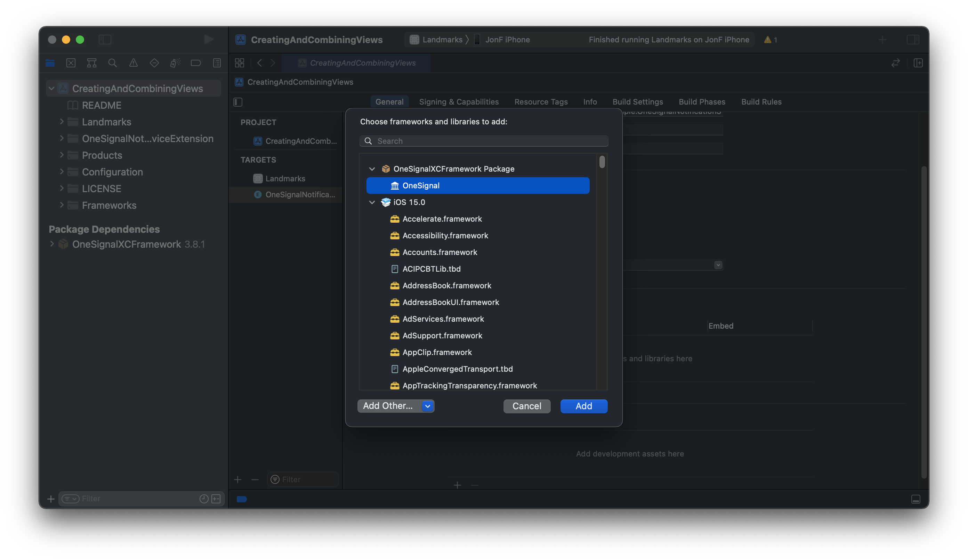The width and height of the screenshot is (968, 560).
Task: Click the Cancel button
Action: [527, 406]
